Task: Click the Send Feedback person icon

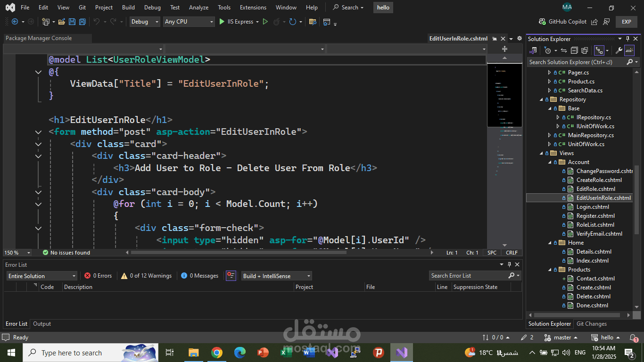Action: (606, 22)
